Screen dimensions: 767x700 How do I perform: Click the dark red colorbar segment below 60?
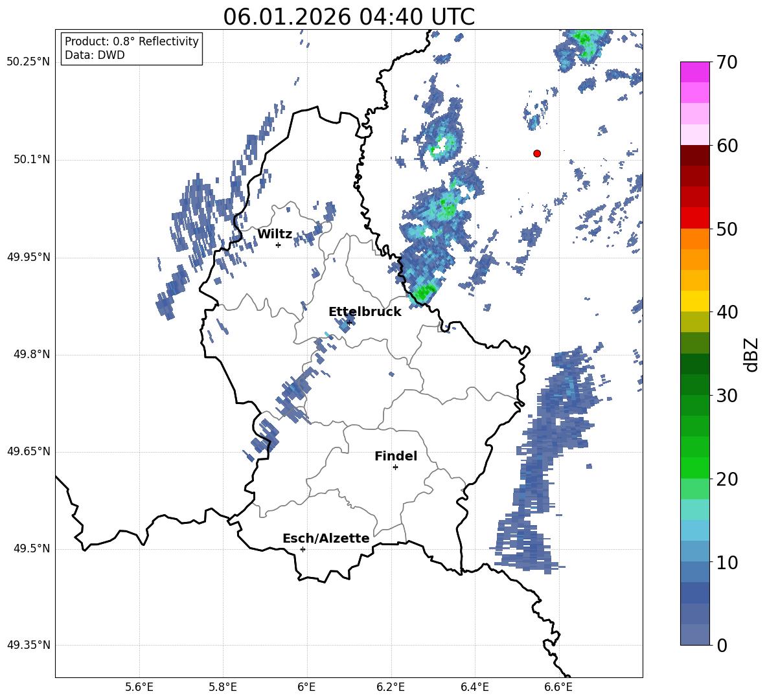coord(694,155)
